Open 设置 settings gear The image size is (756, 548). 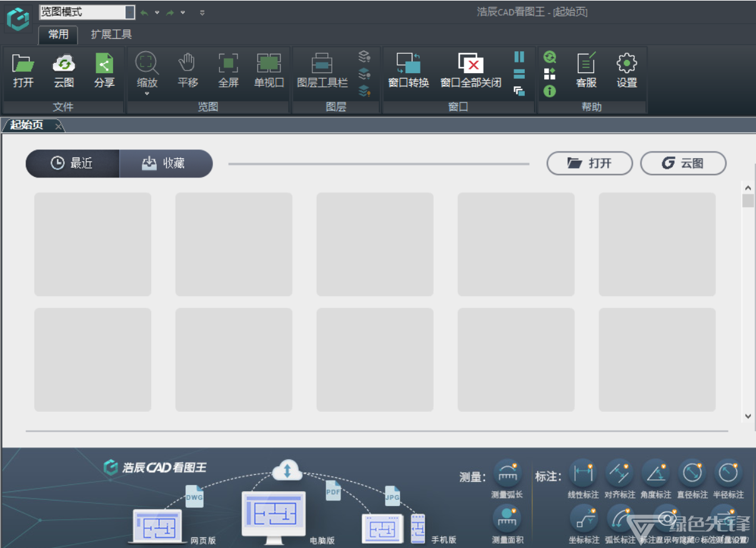[627, 70]
